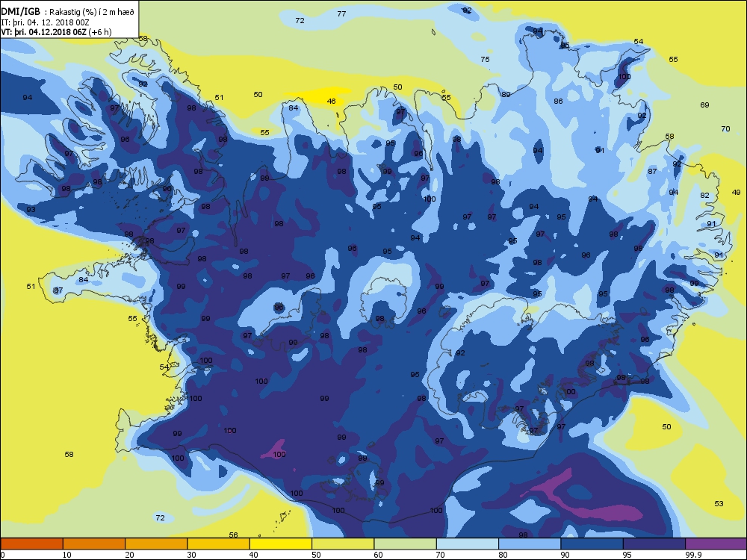Click the 'Rakastig (%) í 2 m hæð' title
Screen dimensions: 747x560
coord(92,13)
